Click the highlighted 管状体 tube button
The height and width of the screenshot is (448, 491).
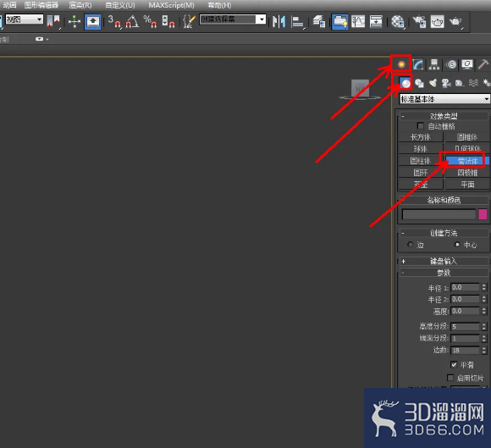tap(467, 161)
